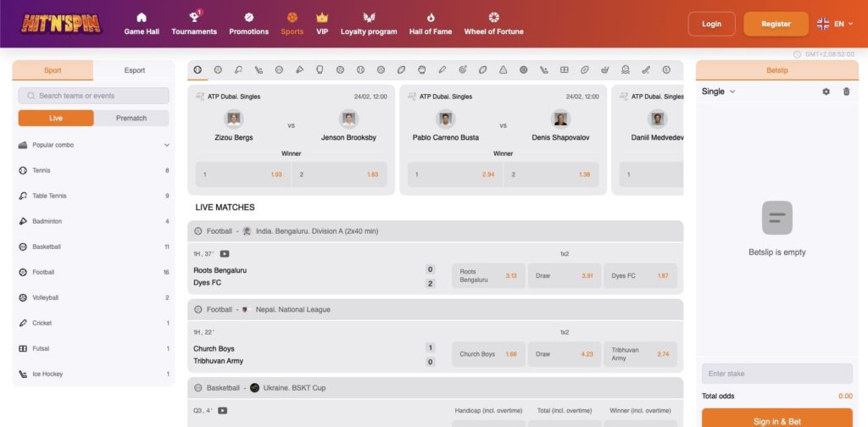Click the Search teams or events field
Image resolution: width=868 pixels, height=427 pixels.
coord(93,96)
